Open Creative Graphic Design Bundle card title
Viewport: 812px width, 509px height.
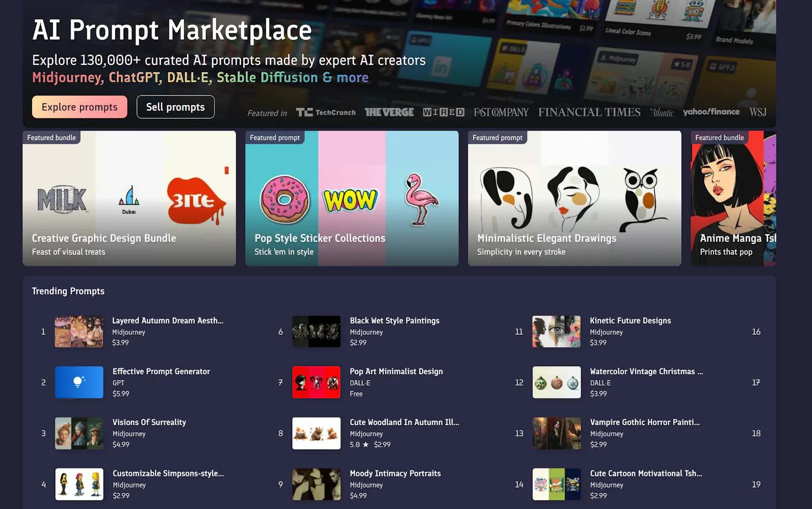point(104,238)
